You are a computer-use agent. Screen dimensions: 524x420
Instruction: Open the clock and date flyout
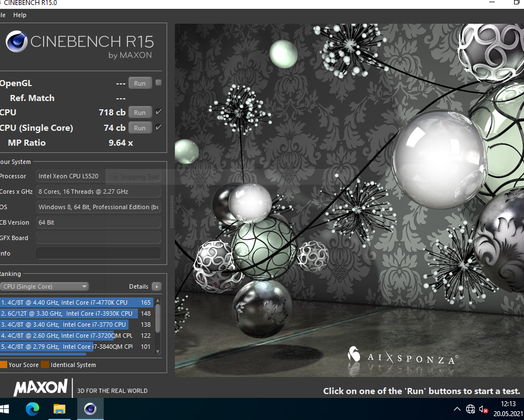[x=508, y=408]
